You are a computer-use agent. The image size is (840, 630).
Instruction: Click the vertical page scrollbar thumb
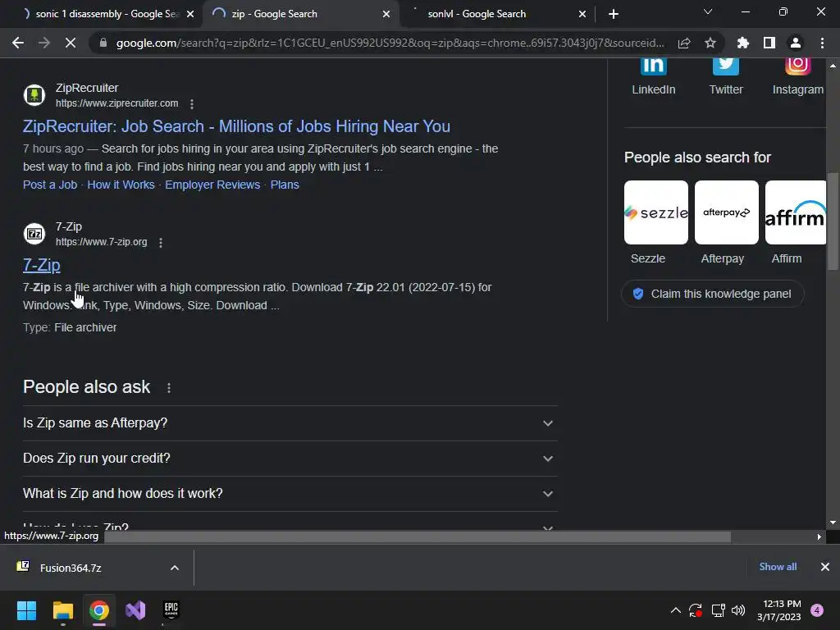click(833, 221)
